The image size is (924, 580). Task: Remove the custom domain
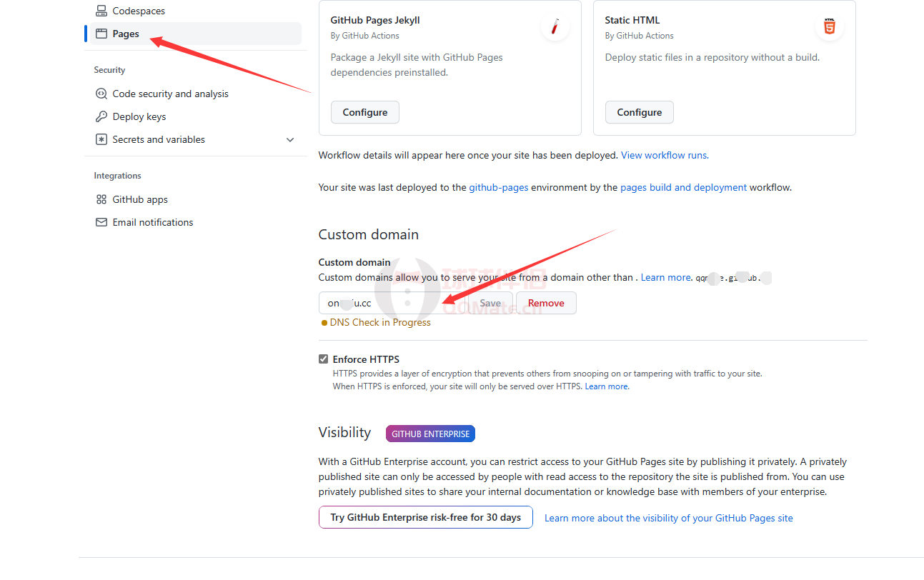point(546,303)
